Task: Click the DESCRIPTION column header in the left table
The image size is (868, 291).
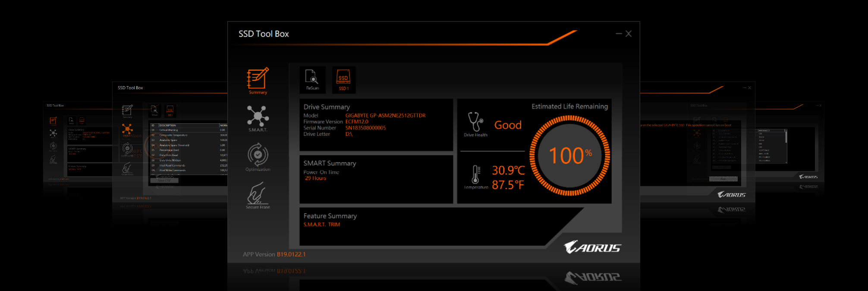Action: pos(189,125)
